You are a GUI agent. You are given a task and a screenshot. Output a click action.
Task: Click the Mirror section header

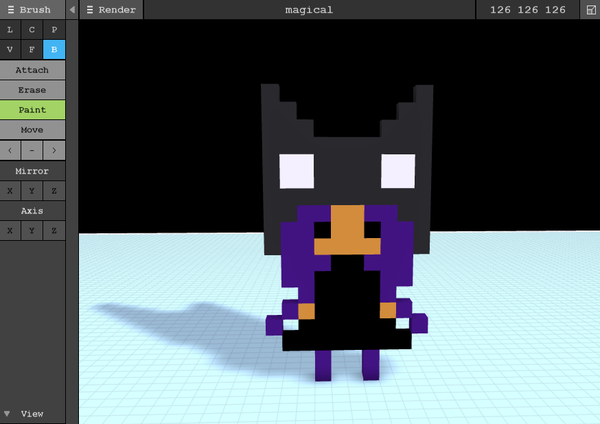32,171
